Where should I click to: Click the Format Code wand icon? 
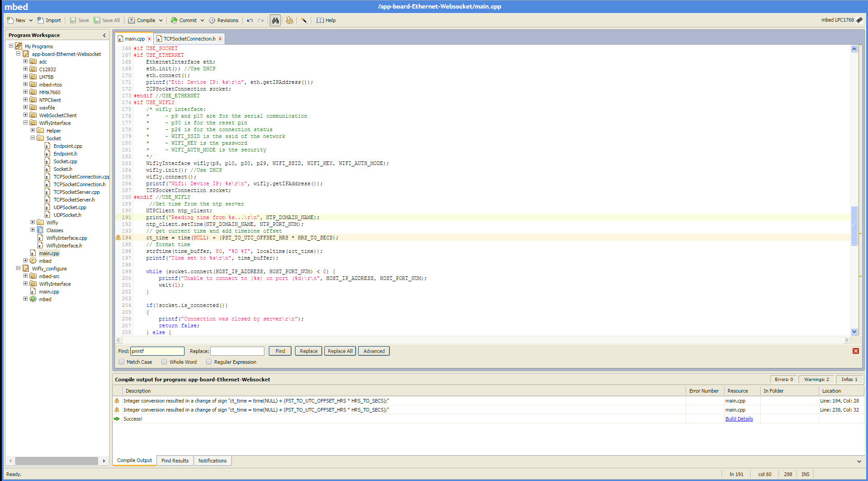304,20
